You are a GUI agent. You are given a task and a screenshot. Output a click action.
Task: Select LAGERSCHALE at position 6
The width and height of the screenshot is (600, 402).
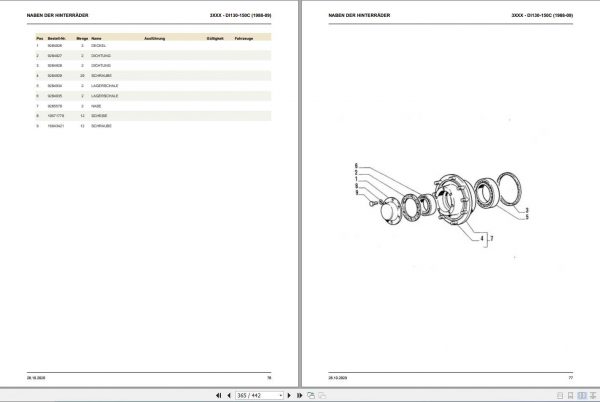coord(153,96)
